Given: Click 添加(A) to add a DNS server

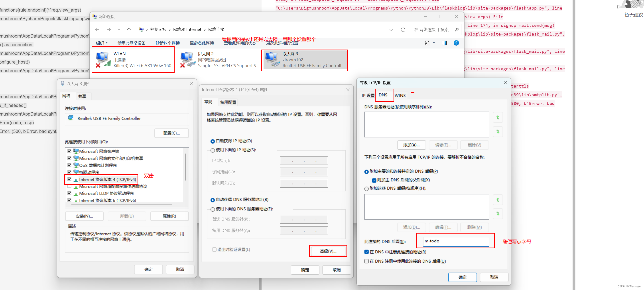Looking at the screenshot, I should coord(411,145).
